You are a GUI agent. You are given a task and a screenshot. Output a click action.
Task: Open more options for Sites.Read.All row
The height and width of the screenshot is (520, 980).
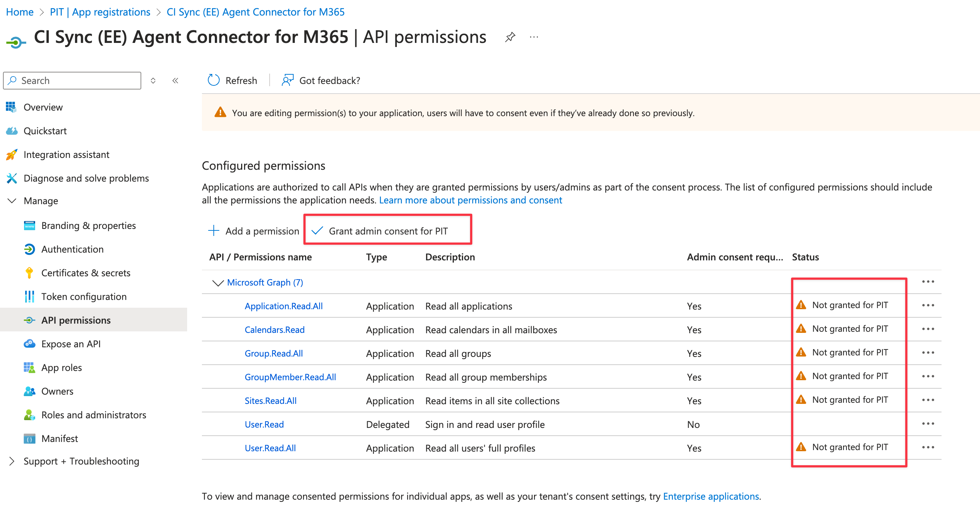point(928,400)
